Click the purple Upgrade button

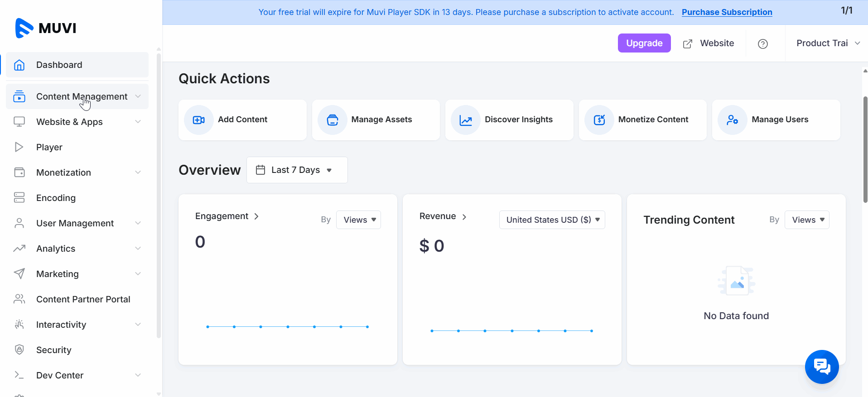644,43
